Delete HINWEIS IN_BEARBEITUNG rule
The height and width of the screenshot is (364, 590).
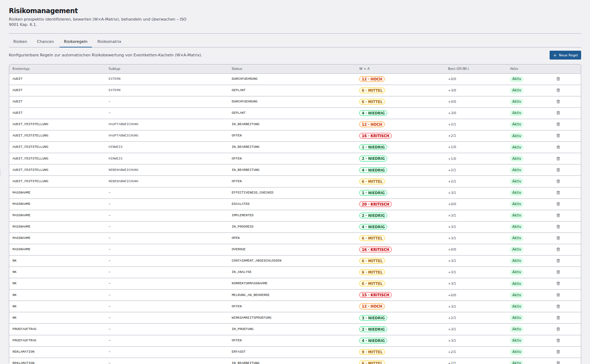(558, 147)
